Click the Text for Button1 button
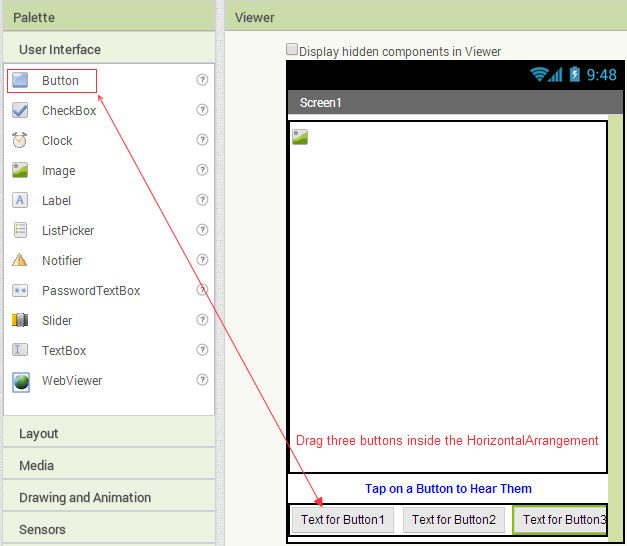627x546 pixels. coord(342,520)
